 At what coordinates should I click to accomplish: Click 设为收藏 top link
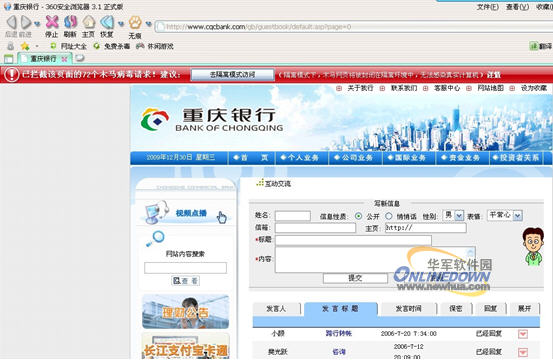click(x=534, y=88)
